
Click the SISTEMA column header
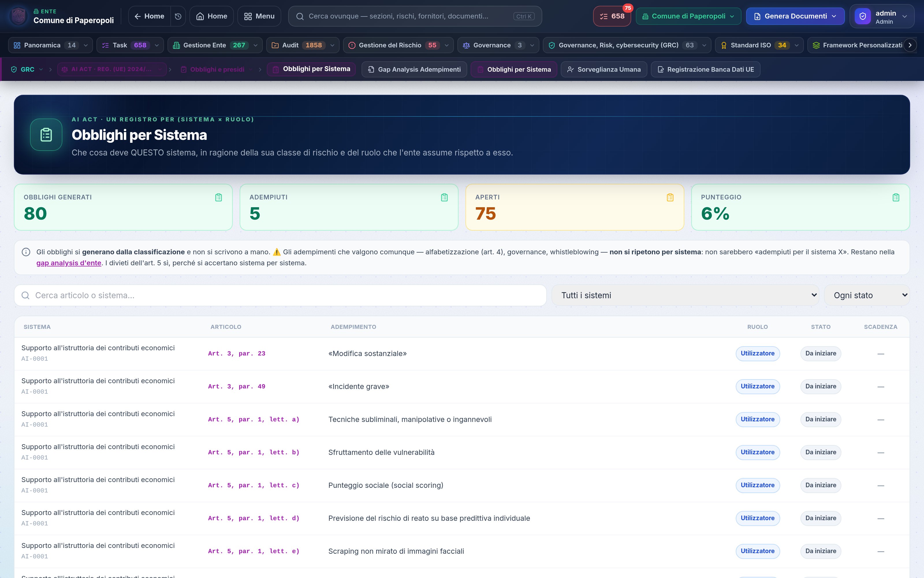[37, 327]
